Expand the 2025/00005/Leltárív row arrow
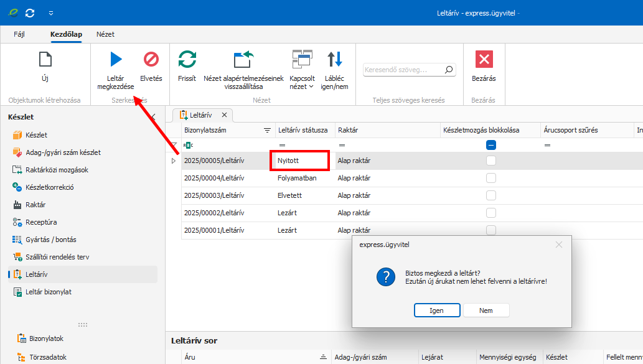Screen dimensions: 643x364 [x=174, y=161]
